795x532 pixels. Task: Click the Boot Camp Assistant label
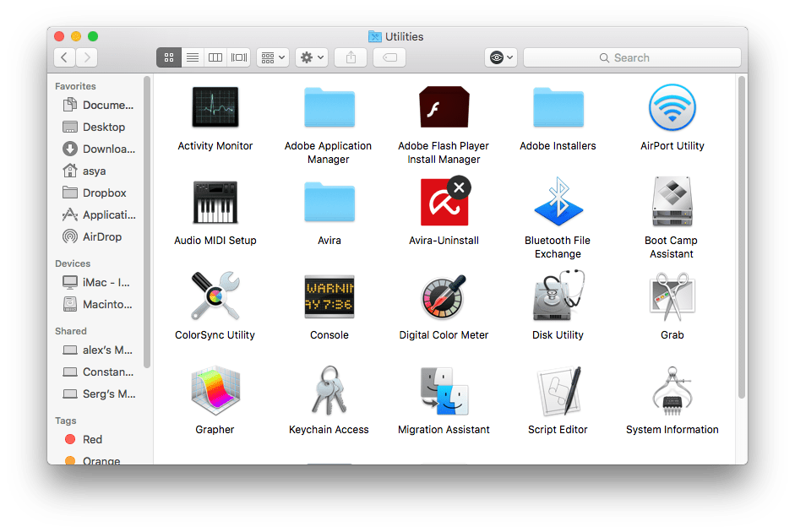672,247
